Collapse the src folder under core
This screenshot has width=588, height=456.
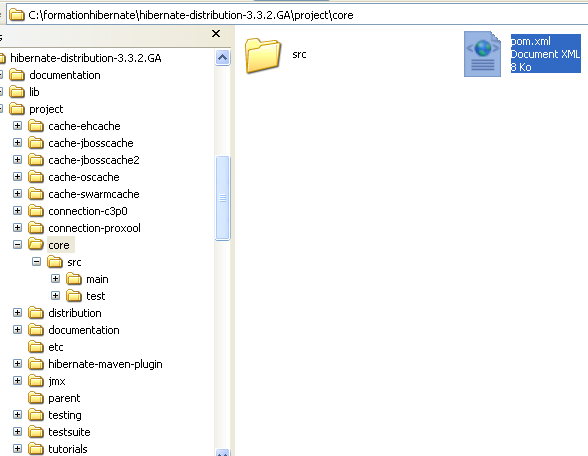tap(36, 262)
